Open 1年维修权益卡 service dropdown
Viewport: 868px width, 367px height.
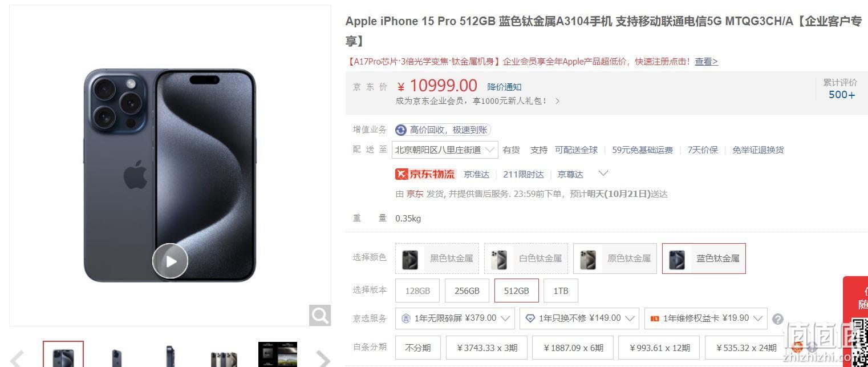(706, 318)
